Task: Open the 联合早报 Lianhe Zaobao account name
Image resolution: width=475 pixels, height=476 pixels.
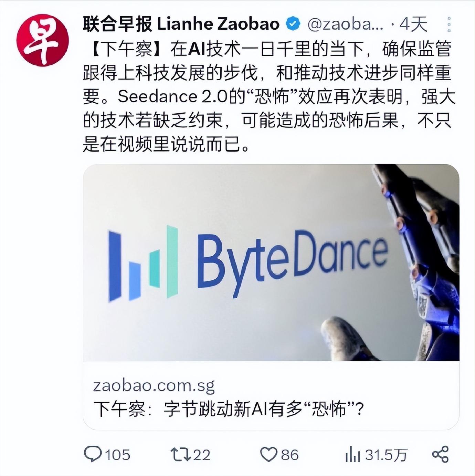Action: 181,24
